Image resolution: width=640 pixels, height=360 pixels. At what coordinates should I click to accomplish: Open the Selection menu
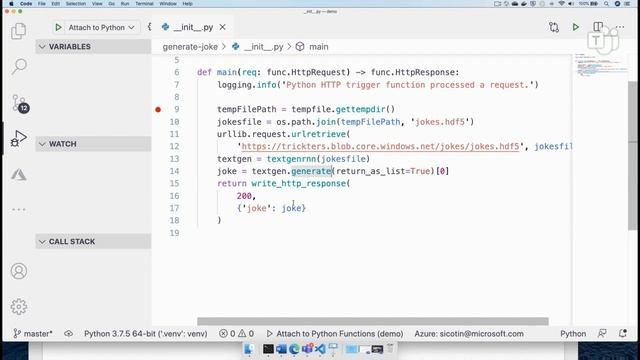click(76, 4)
